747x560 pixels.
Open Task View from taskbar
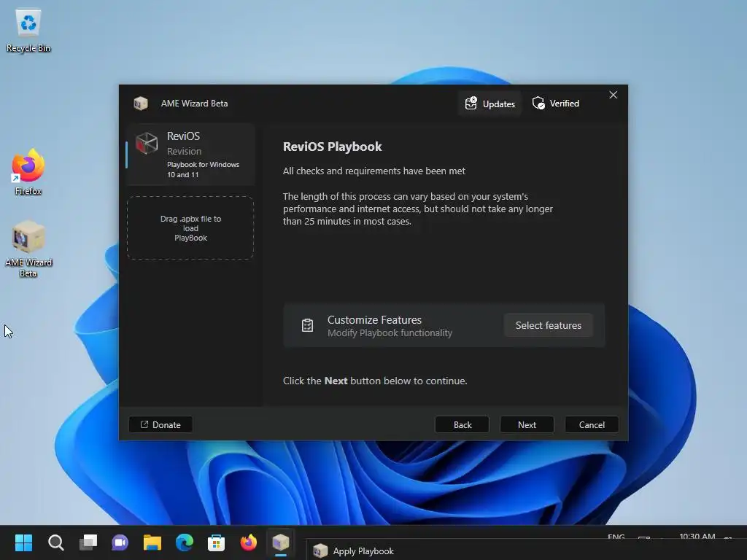[88, 542]
